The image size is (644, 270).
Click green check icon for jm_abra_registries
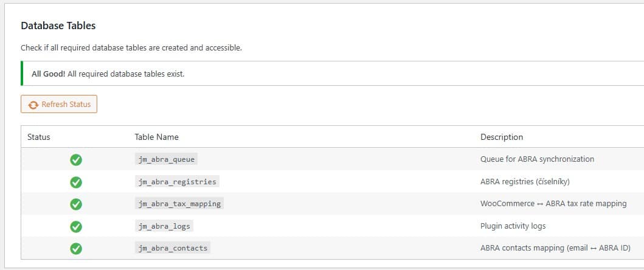(76, 182)
